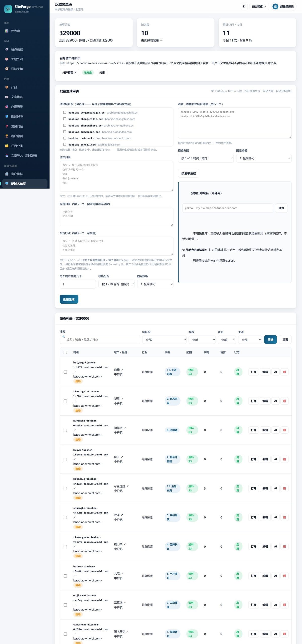
Task: Delete the kekedala-tieshen row using red icon
Action: pos(284,488)
